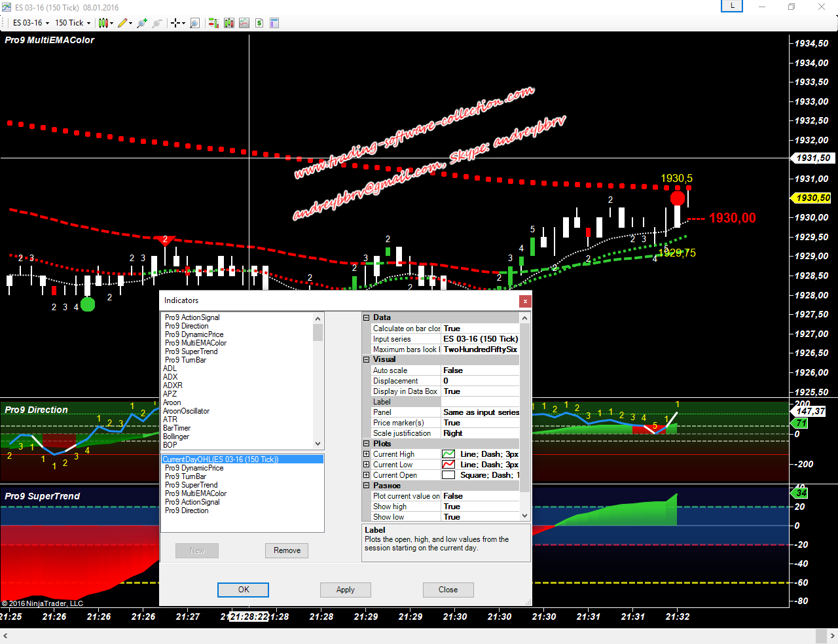The height and width of the screenshot is (644, 838).
Task: Open the chart Properties toolbar icon
Action: [x=274, y=23]
